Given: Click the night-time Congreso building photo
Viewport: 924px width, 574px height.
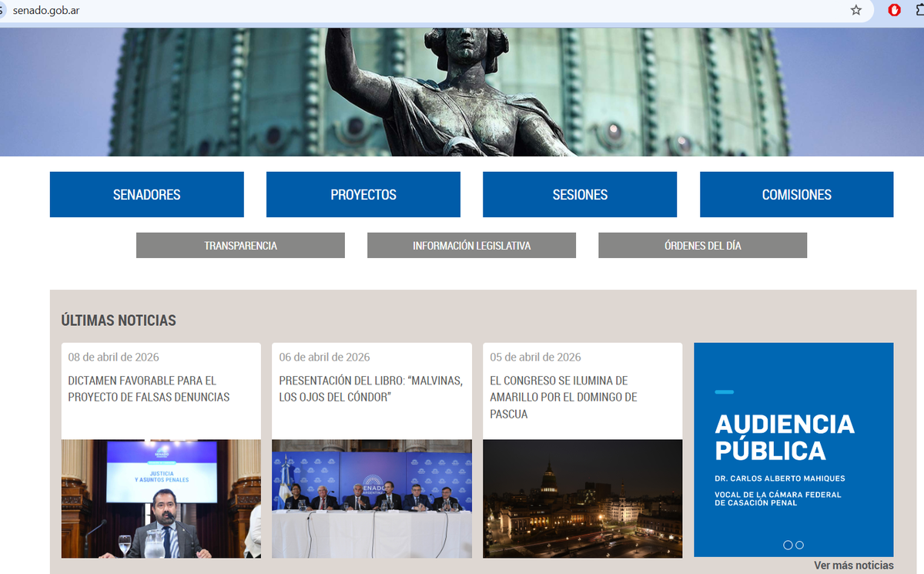Looking at the screenshot, I should point(582,498).
